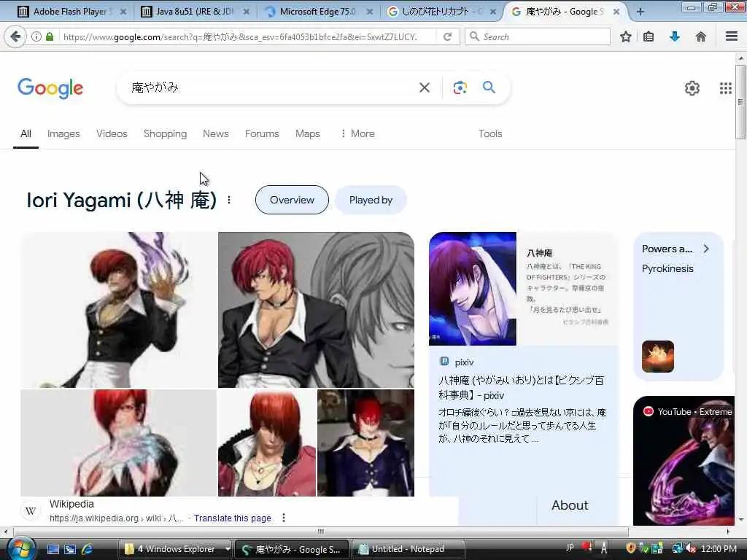Image resolution: width=747 pixels, height=560 pixels.
Task: Open the Wikipedia result title
Action: (x=71, y=504)
